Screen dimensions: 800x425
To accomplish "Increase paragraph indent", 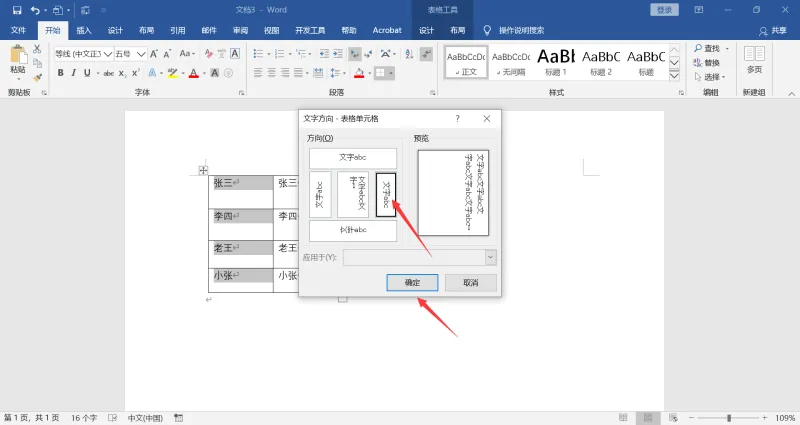I will [x=338, y=54].
